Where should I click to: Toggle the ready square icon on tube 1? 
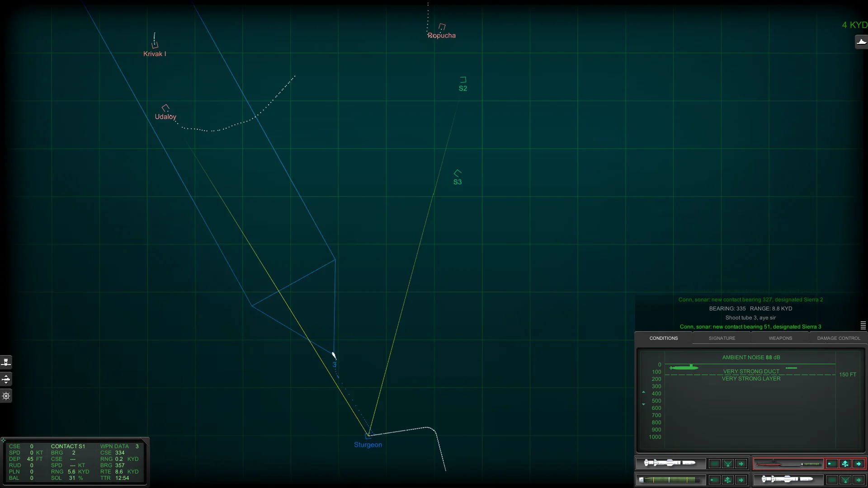(x=715, y=464)
